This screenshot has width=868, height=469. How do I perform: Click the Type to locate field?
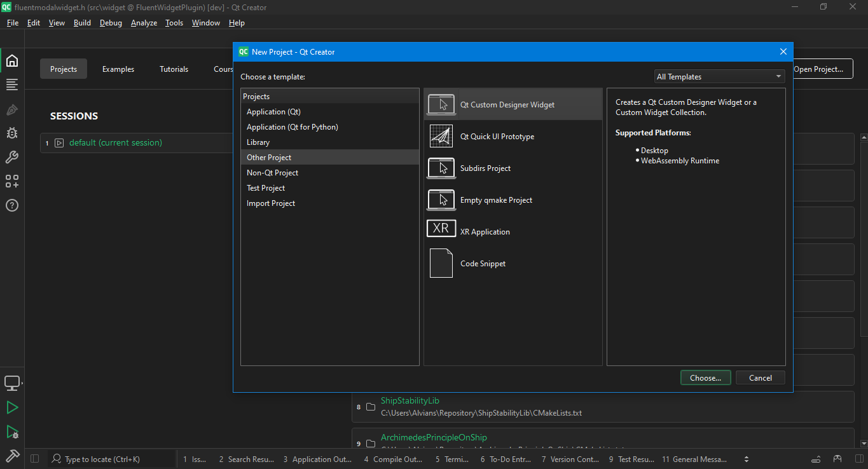111,459
